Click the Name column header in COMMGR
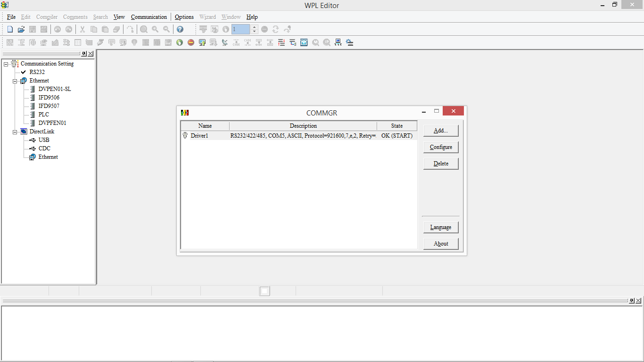 (x=205, y=126)
